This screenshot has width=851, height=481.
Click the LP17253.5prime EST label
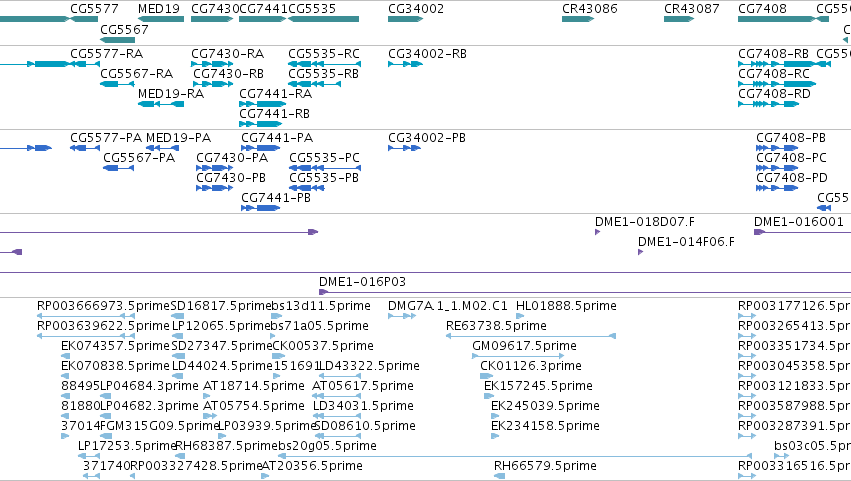pos(128,446)
